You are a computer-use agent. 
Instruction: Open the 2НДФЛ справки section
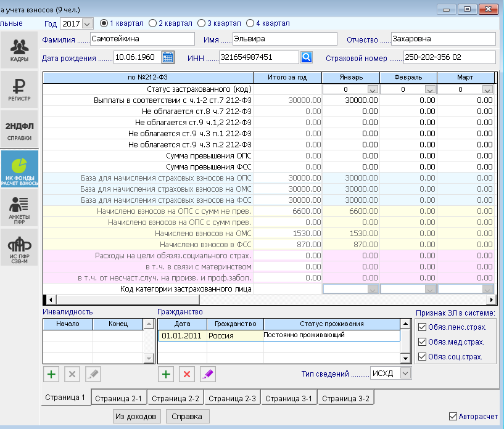19,129
